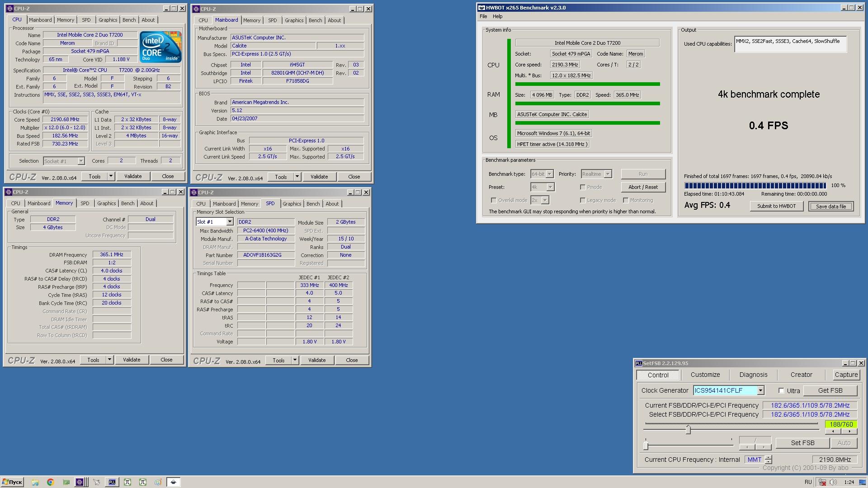This screenshot has height=488, width=868.
Task: Select the active HWBOT taskbar button
Action: click(x=173, y=482)
